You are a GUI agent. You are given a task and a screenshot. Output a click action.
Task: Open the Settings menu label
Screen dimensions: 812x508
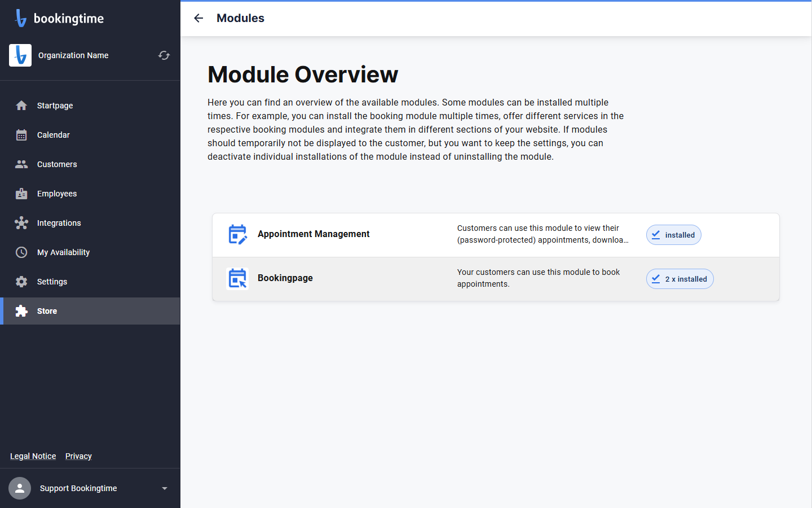click(x=52, y=282)
